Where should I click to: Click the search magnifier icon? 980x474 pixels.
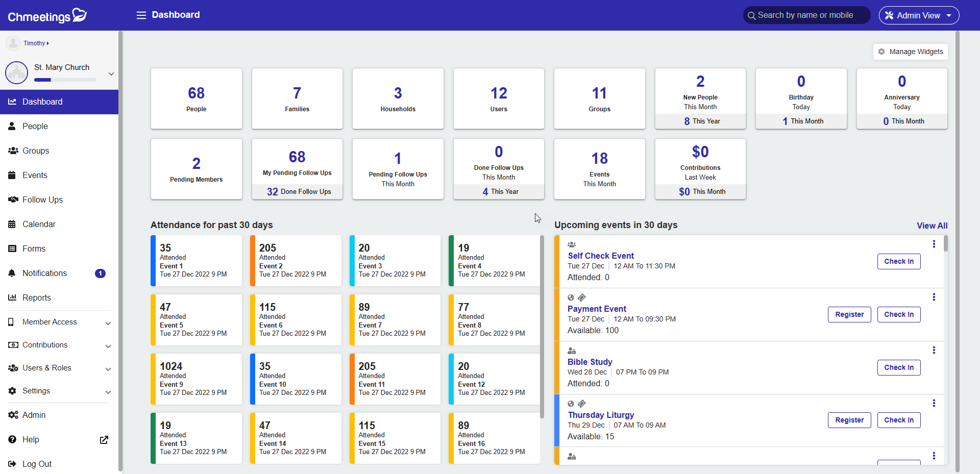751,16
